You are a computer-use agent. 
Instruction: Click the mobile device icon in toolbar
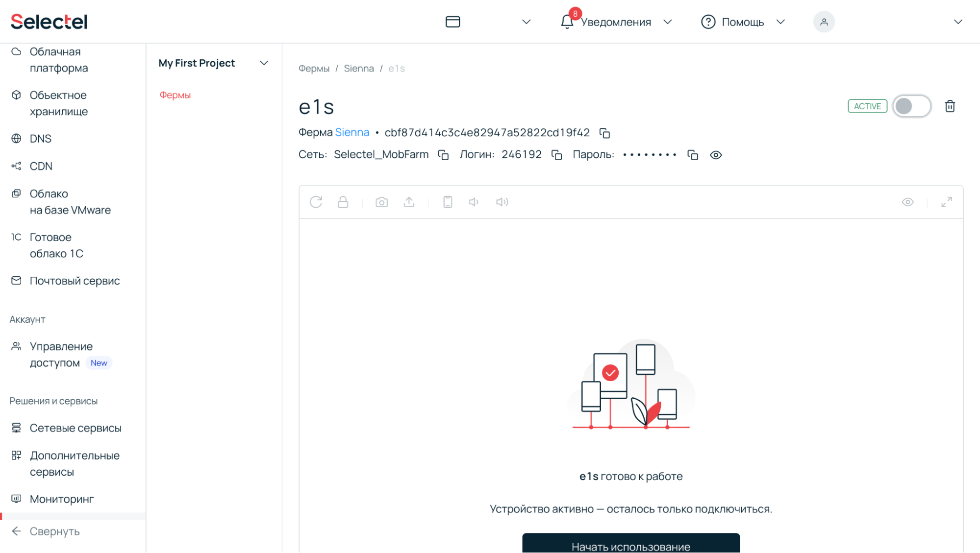[x=447, y=201]
